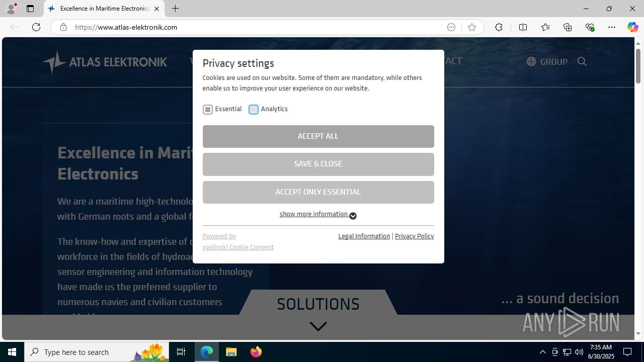Viewport: 644px width, 362px height.
Task: Open Collections in the toolbar
Action: click(x=568, y=27)
